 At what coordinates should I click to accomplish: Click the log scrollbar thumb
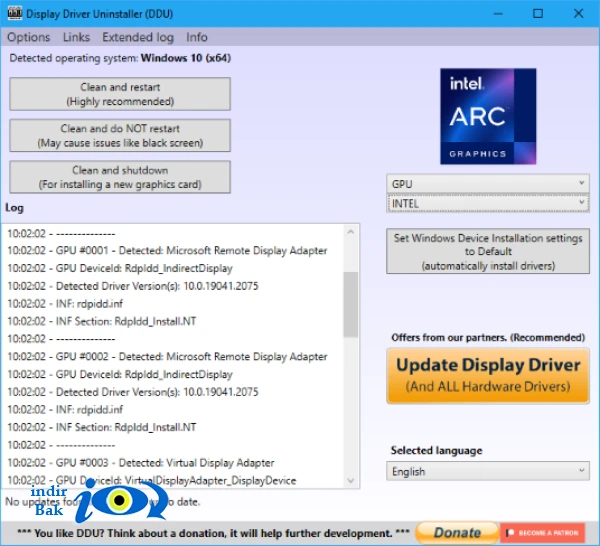[351, 305]
